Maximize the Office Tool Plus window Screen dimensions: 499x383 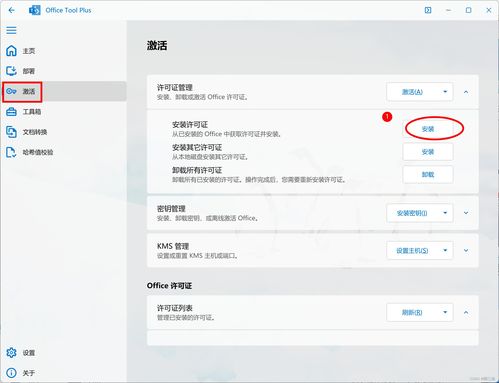[468, 10]
